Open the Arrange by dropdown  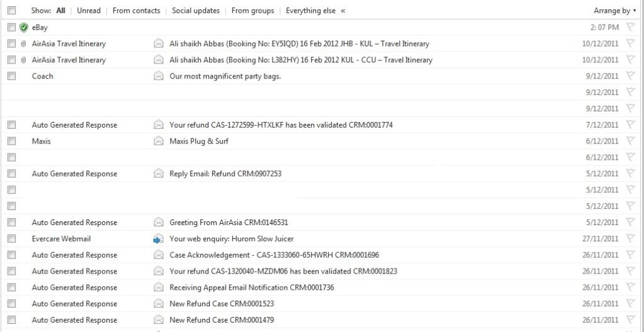(x=614, y=11)
